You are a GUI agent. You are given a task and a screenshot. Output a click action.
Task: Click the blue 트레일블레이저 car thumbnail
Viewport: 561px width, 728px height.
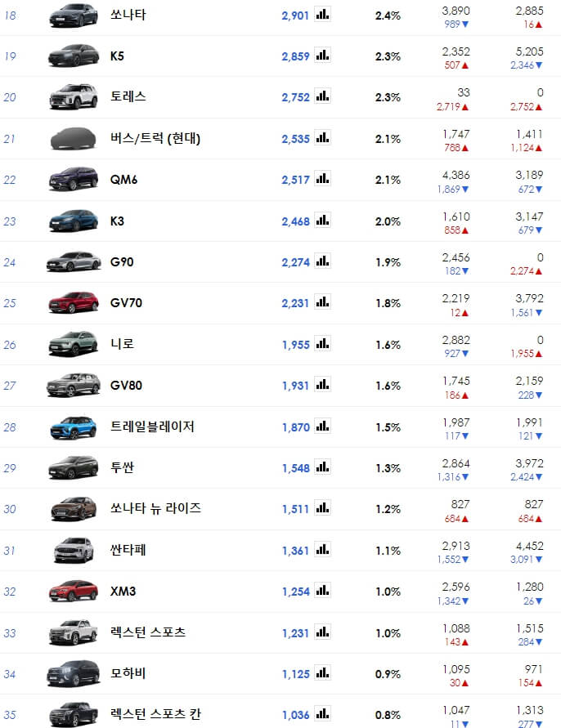click(x=74, y=427)
